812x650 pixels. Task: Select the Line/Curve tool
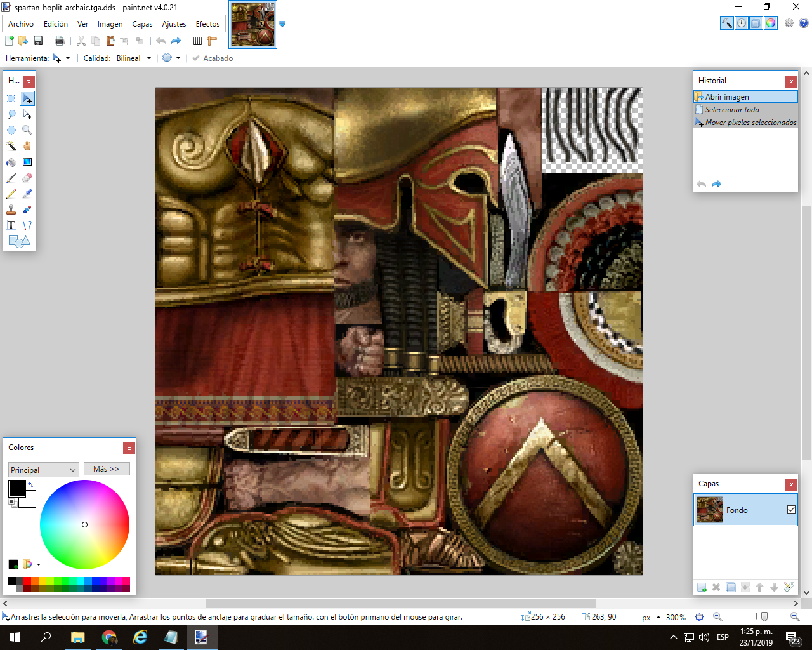pyautogui.click(x=27, y=225)
